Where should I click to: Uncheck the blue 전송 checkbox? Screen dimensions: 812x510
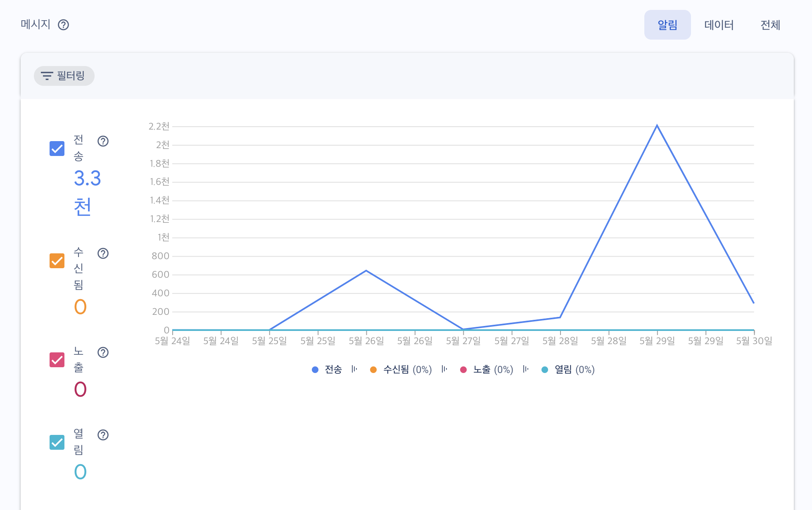(x=57, y=149)
